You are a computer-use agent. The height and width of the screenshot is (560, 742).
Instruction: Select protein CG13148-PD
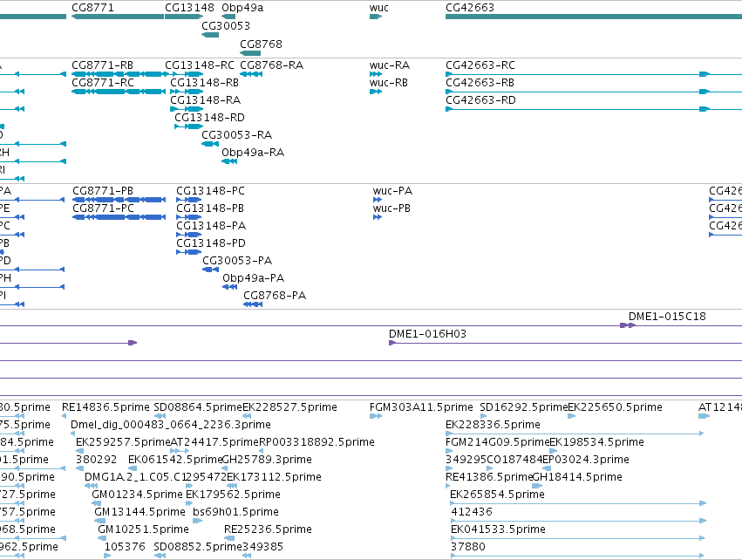click(x=211, y=243)
